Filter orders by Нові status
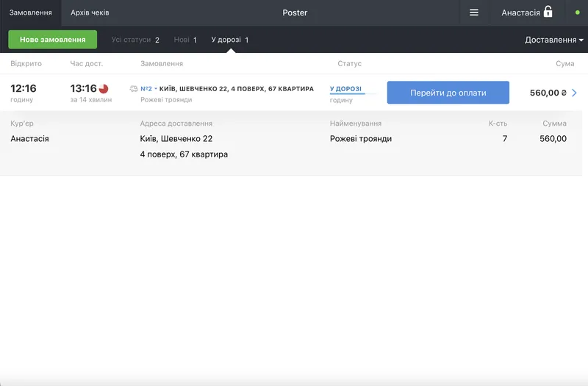The image size is (588, 386). point(185,40)
